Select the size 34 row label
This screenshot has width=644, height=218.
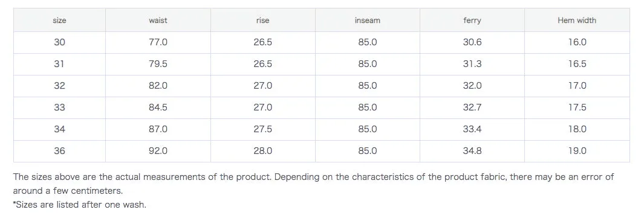[x=59, y=129]
